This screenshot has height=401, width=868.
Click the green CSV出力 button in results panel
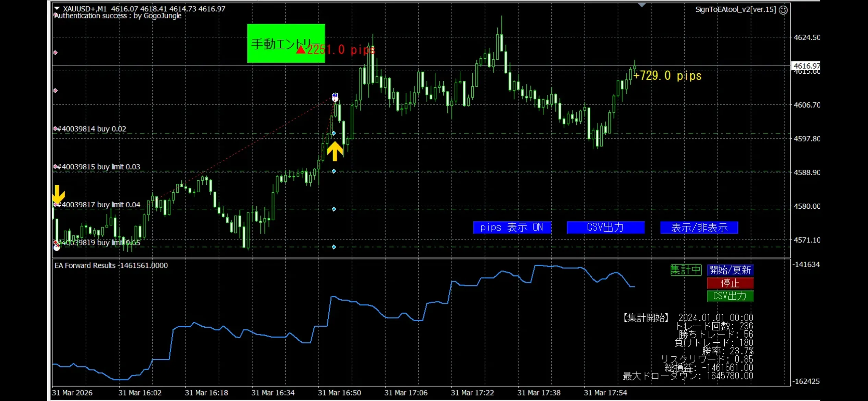click(730, 296)
